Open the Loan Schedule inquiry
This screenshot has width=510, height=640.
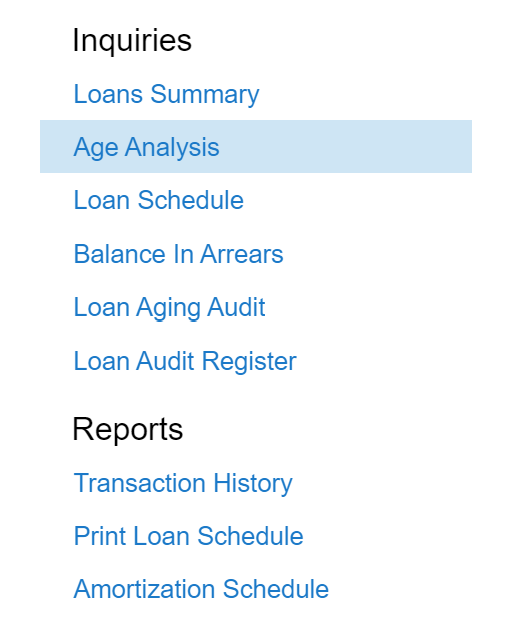pos(158,200)
